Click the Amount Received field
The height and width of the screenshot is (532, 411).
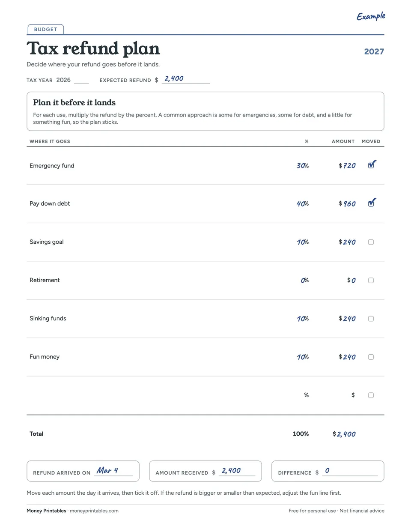coord(237,471)
